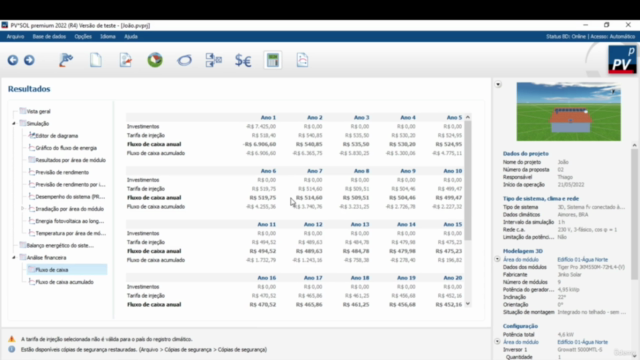Go forward with the right arrow icon
Screen dimensions: 640x360
point(29,60)
